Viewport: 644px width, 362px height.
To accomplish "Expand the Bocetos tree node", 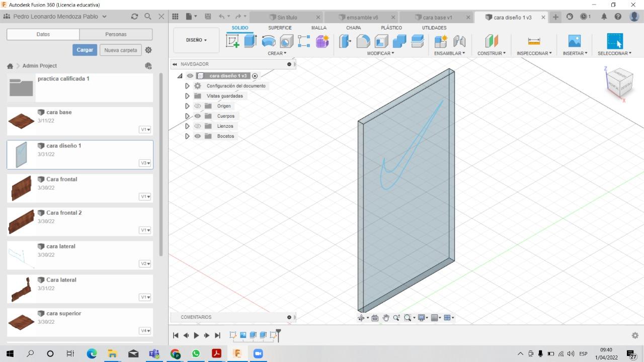I will [x=187, y=136].
